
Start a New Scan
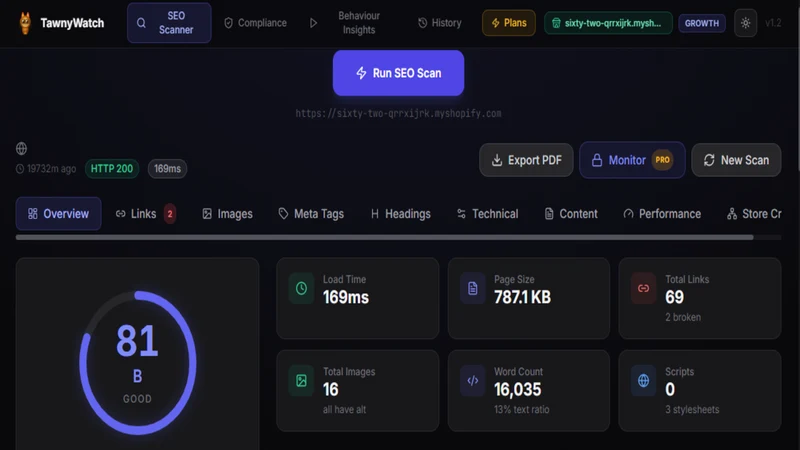pos(736,160)
